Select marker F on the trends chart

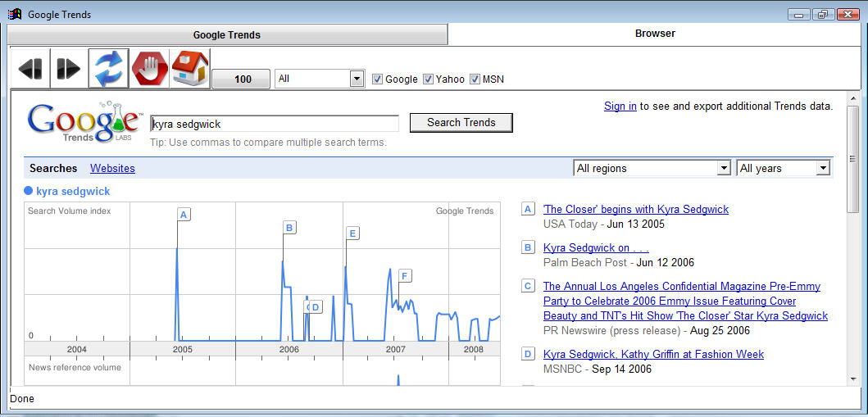pos(405,275)
